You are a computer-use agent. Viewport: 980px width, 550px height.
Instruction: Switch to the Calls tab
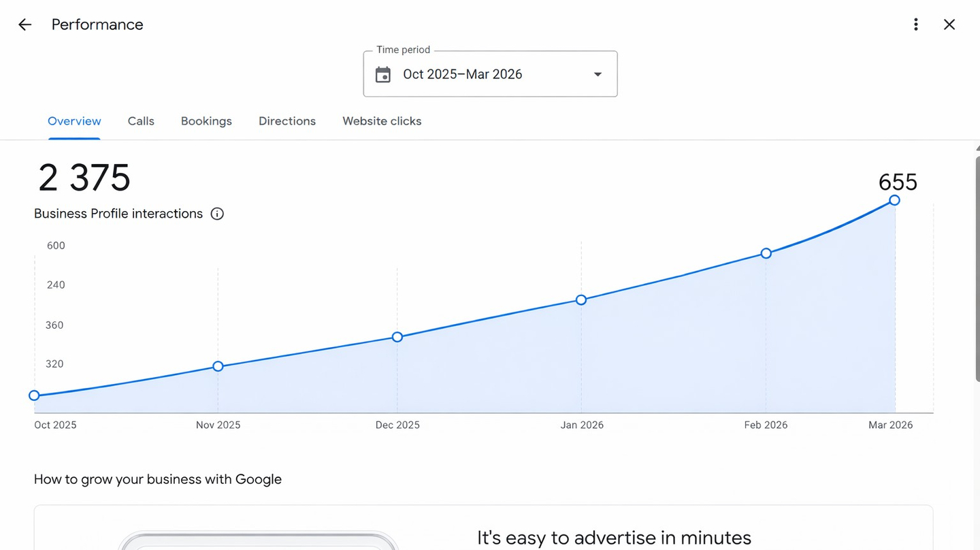pos(141,121)
